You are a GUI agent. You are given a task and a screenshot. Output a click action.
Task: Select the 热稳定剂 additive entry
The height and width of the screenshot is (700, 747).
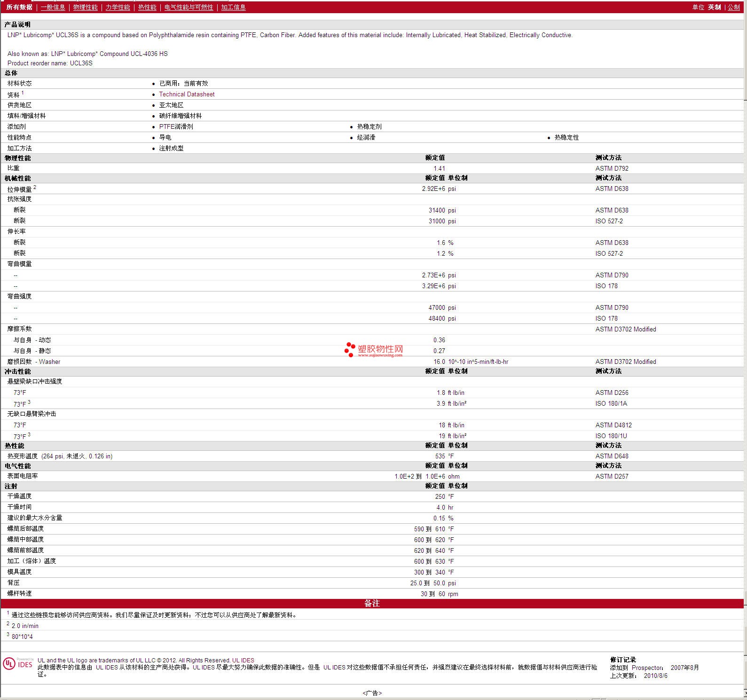coord(369,126)
